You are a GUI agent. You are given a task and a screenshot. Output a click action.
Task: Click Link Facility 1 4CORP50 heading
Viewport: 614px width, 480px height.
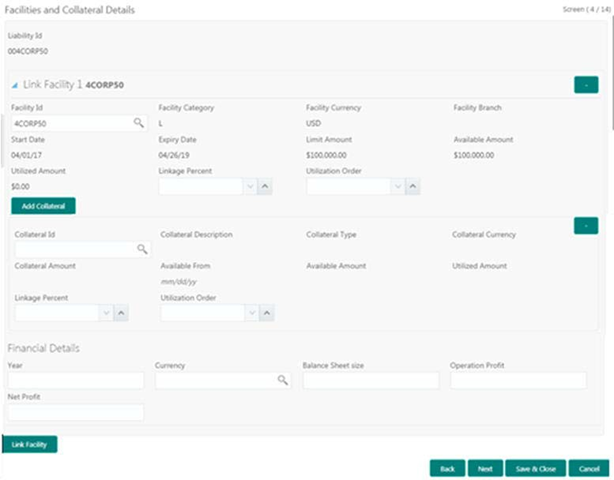(74, 85)
